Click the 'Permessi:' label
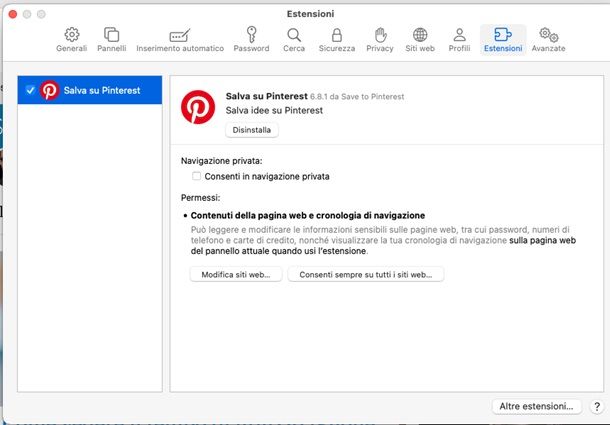This screenshot has height=425, width=610. point(200,198)
